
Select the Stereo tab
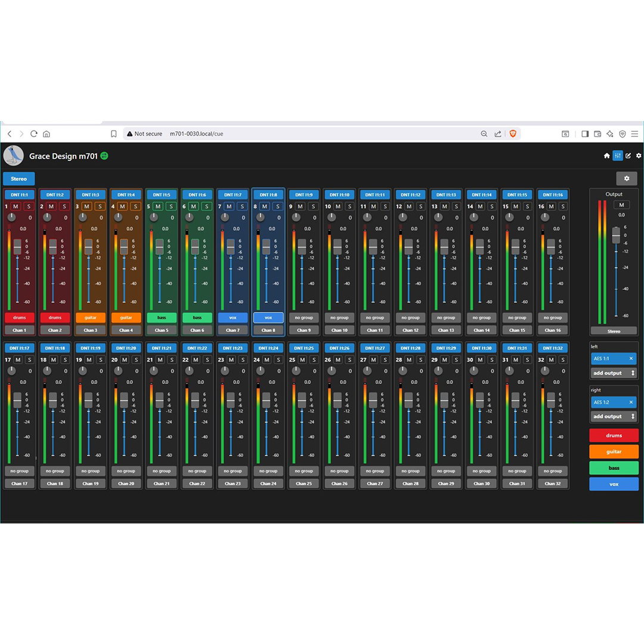click(x=19, y=178)
